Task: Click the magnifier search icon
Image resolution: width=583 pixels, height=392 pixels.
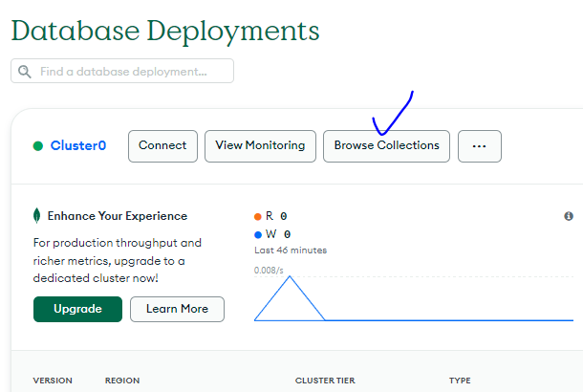Action: [25, 72]
